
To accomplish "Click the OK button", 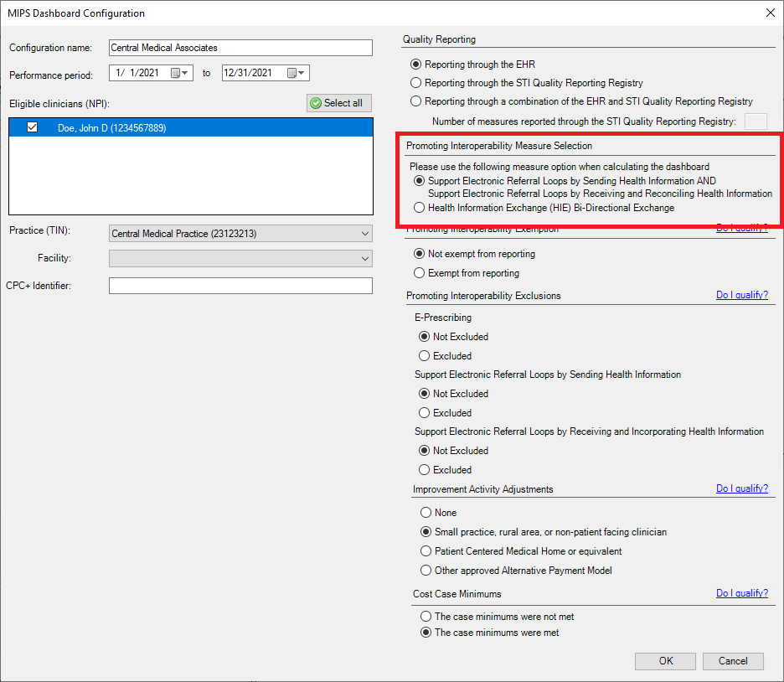I will tap(665, 661).
